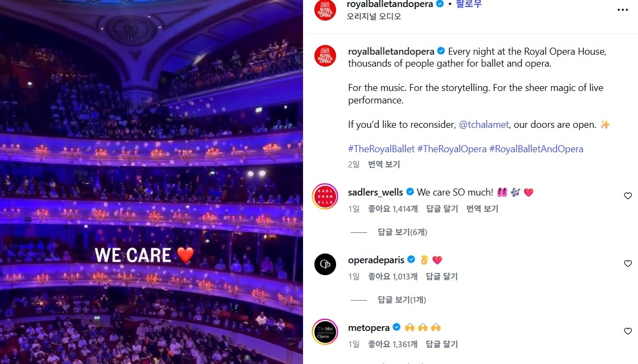Image resolution: width=638 pixels, height=364 pixels.
Task: Like the sadlers_wells comment with heart icon
Action: coord(628,196)
